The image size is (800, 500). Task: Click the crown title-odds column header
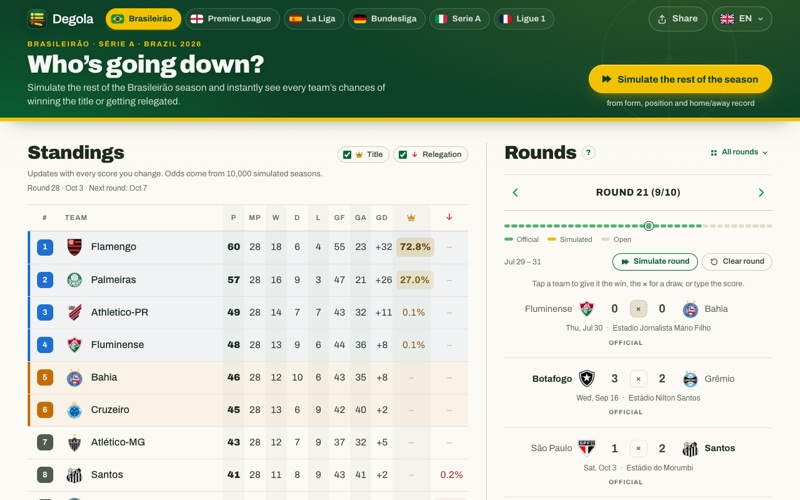pyautogui.click(x=411, y=218)
